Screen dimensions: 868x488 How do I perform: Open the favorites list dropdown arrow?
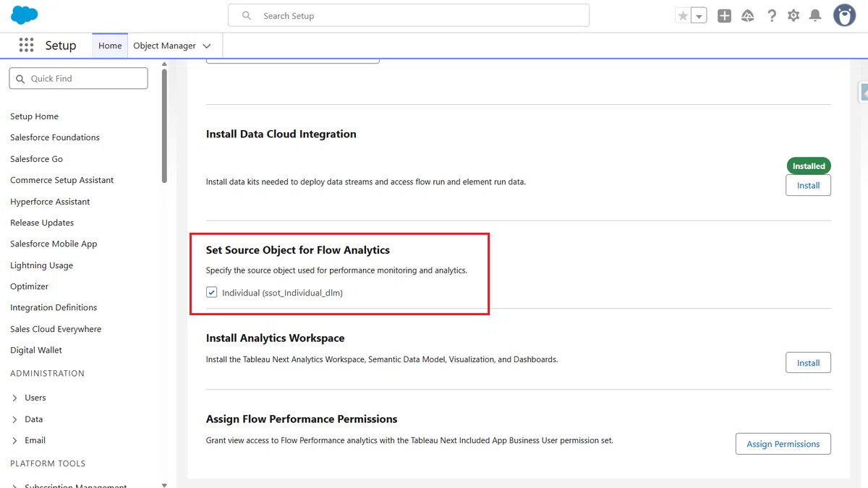pyautogui.click(x=699, y=15)
